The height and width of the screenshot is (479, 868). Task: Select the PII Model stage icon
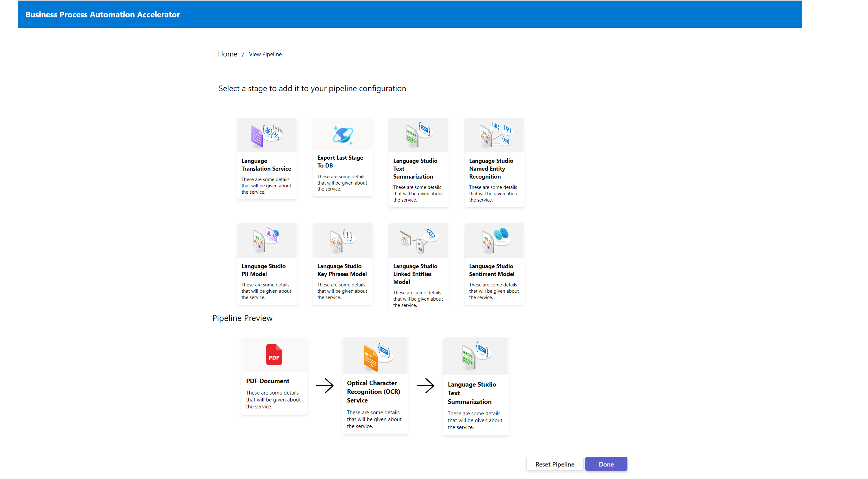tap(266, 240)
